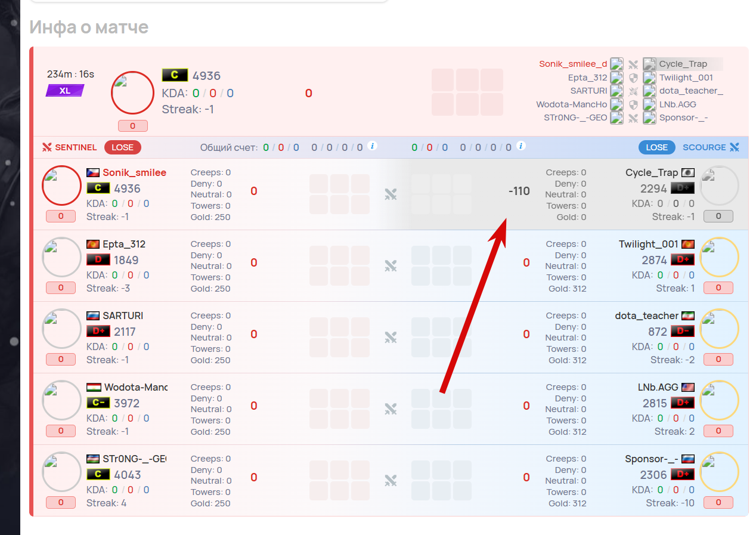
Task: Click the D- rank badge beside 872 rating
Action: 683,332
